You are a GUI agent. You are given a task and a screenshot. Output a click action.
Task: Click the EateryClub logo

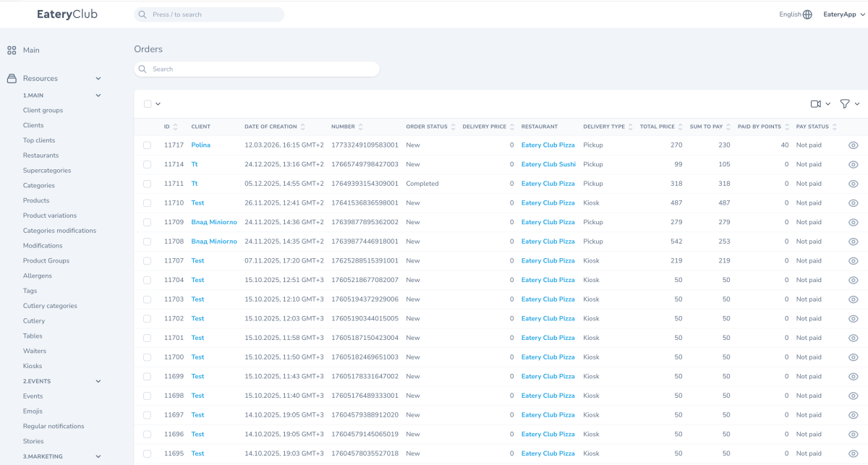click(x=67, y=14)
